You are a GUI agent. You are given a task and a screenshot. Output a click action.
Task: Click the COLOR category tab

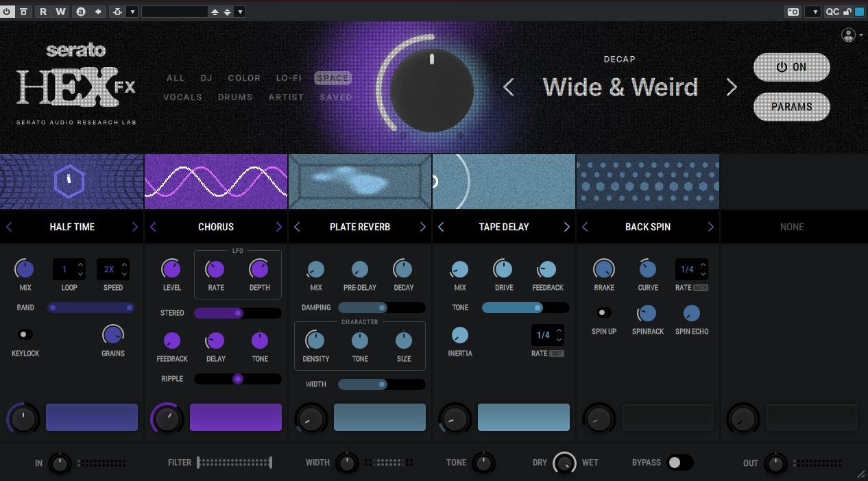[244, 78]
